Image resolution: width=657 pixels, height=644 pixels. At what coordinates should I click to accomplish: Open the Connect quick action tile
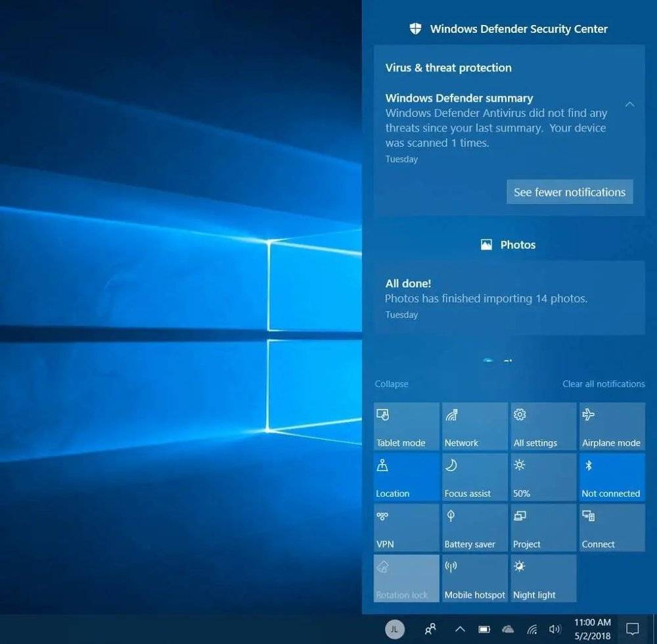(x=612, y=528)
